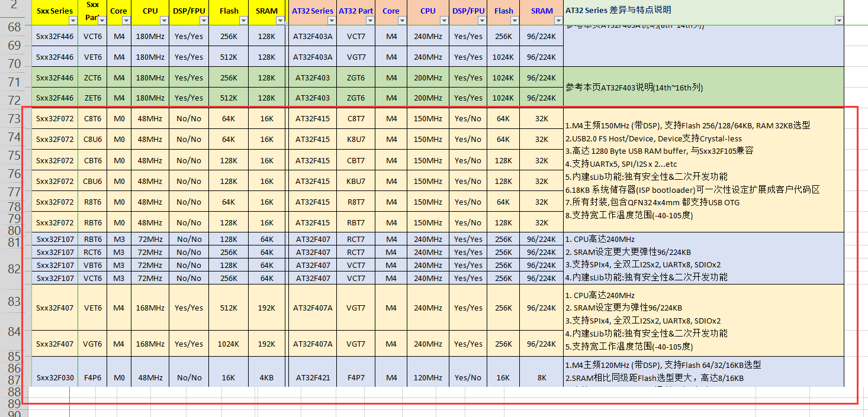Select row 81 via its row header

pos(14,243)
